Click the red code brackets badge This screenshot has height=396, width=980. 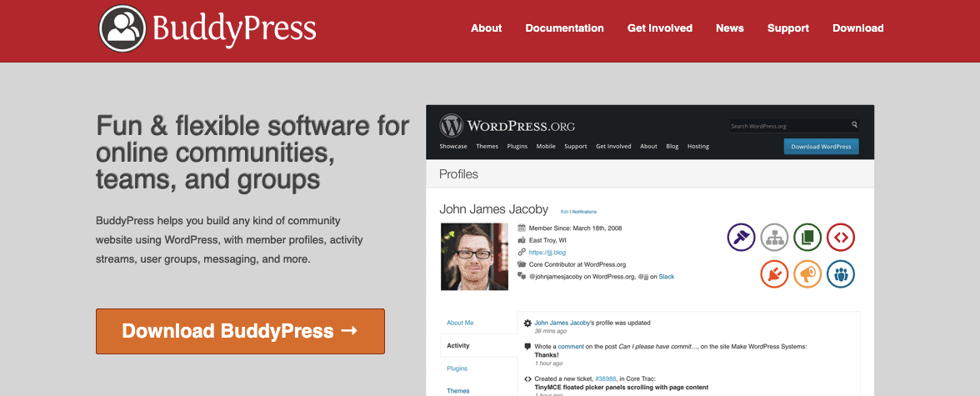(841, 238)
